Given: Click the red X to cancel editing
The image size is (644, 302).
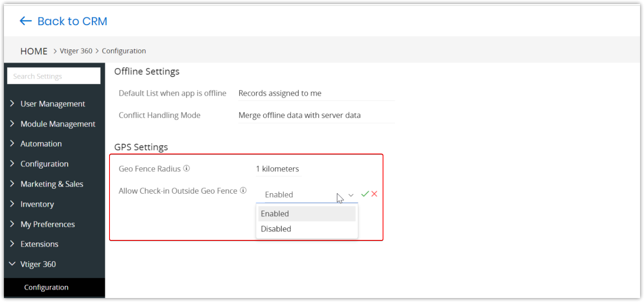Looking at the screenshot, I should click(x=374, y=194).
